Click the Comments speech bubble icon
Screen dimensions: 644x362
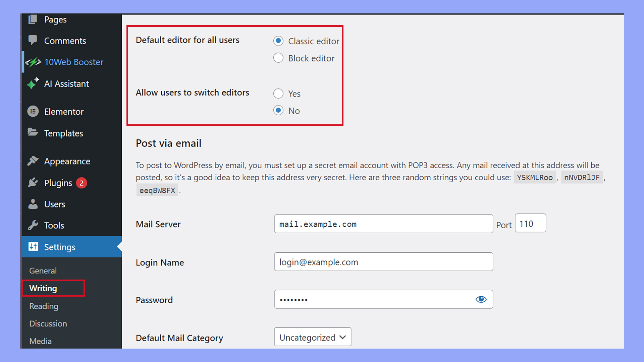coord(33,40)
